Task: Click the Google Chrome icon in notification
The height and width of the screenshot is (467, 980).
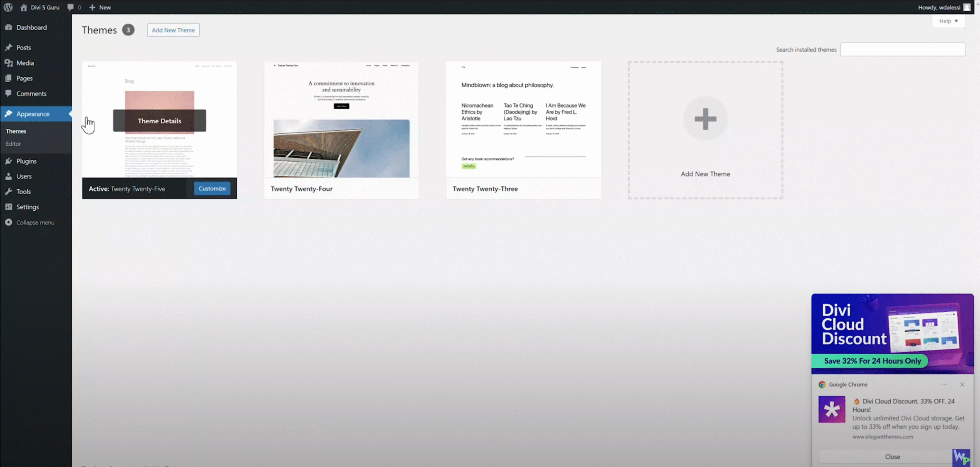Action: pyautogui.click(x=822, y=385)
